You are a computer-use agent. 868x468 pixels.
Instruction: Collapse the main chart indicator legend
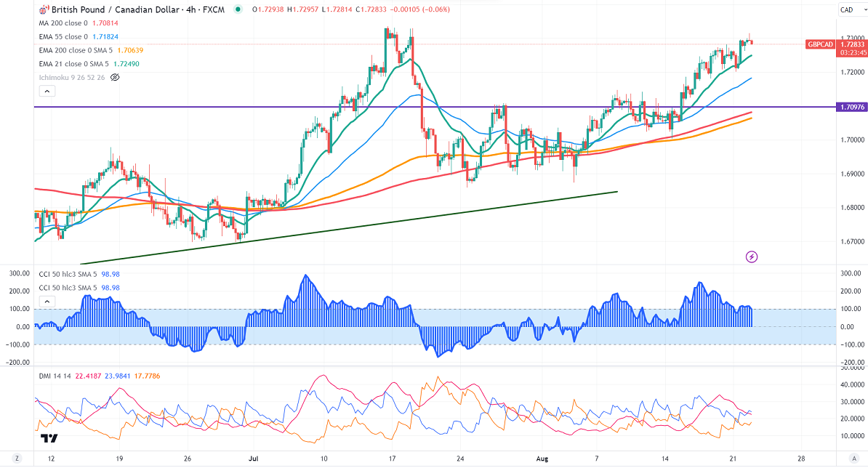tap(47, 92)
